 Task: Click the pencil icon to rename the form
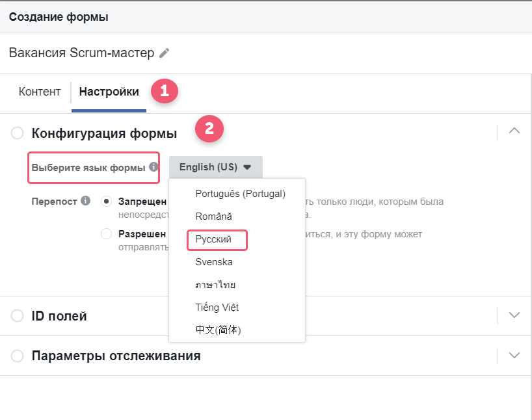click(x=163, y=53)
